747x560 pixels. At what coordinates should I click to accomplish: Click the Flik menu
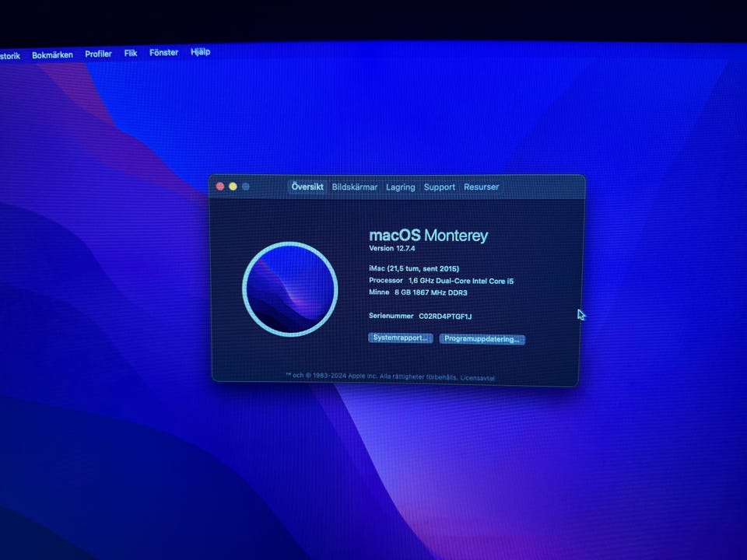(131, 54)
